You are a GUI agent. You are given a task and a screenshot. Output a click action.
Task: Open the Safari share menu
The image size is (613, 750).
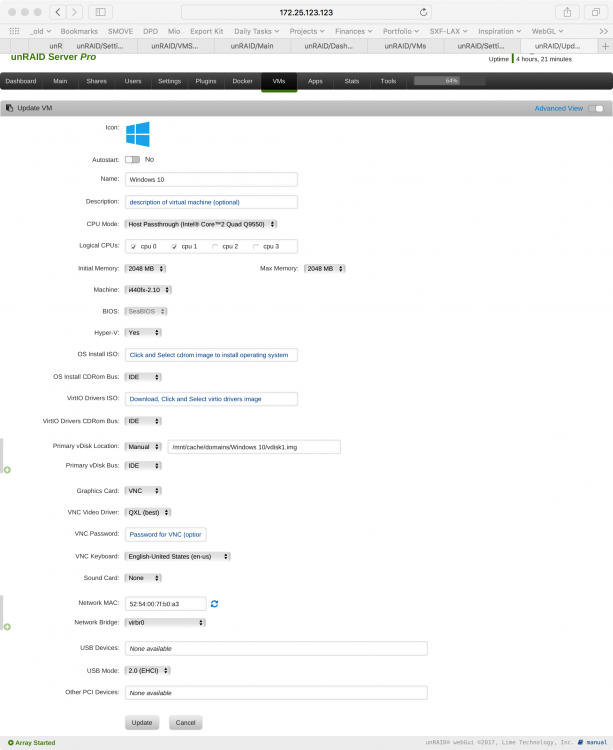[567, 12]
